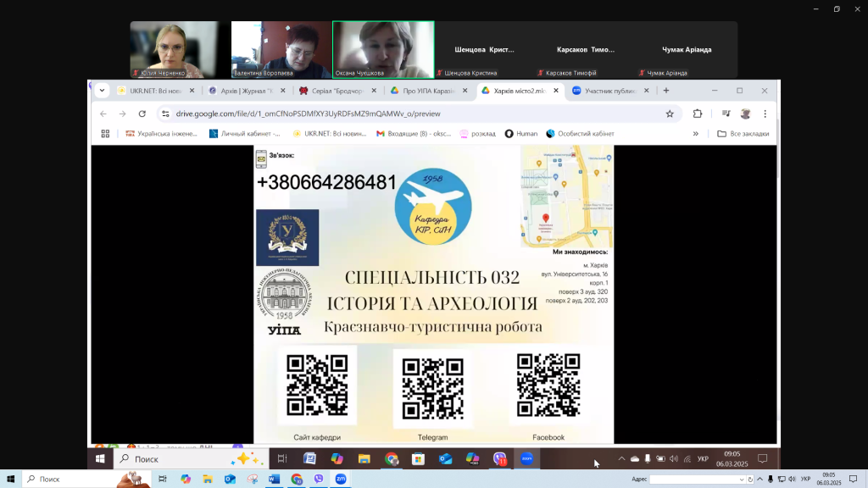Bookmark this page with the star icon
Viewport: 868px width, 488px height.
tap(670, 114)
